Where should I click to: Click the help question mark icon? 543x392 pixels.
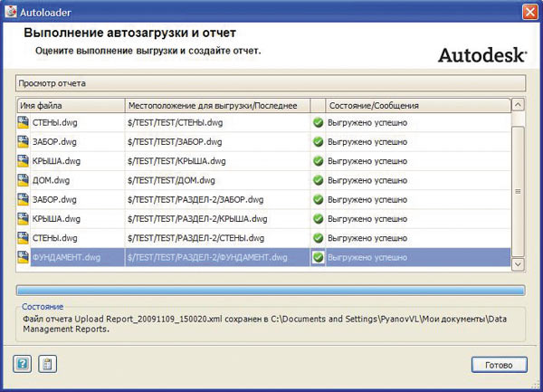click(x=22, y=364)
